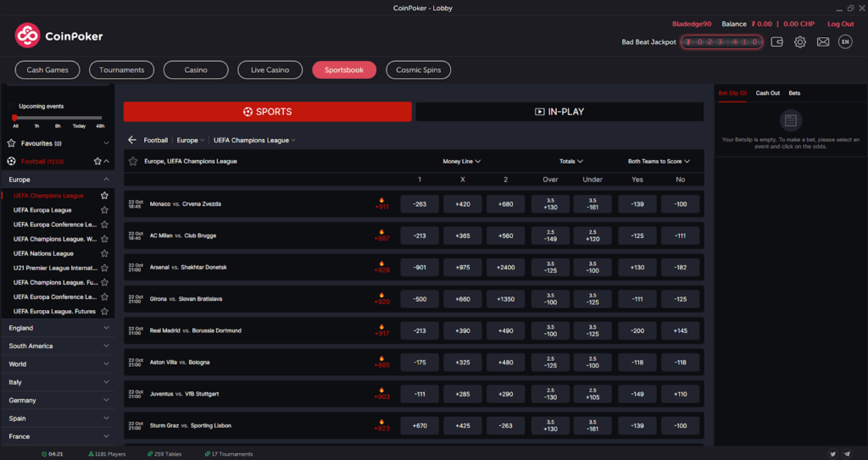Switch to the Cash Games tab

coord(47,69)
